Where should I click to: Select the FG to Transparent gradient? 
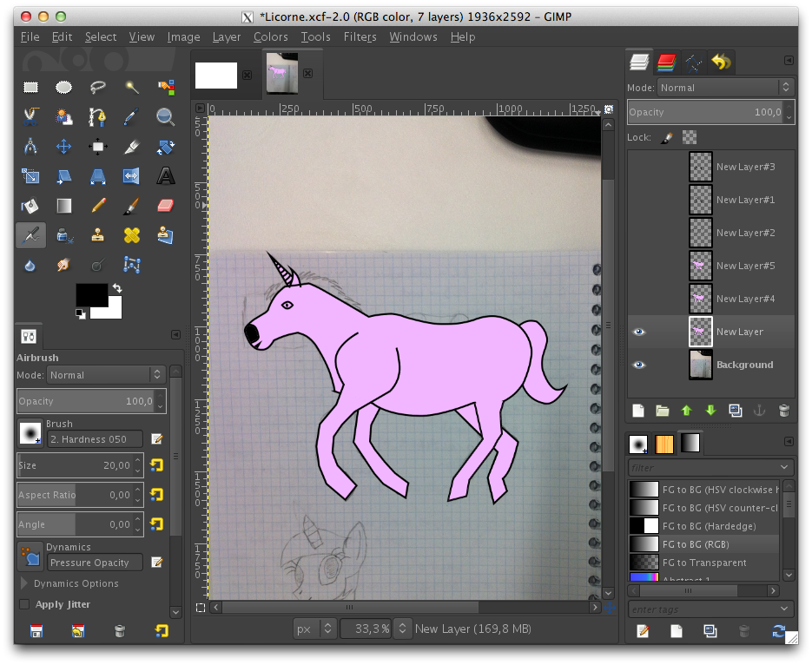tap(703, 563)
